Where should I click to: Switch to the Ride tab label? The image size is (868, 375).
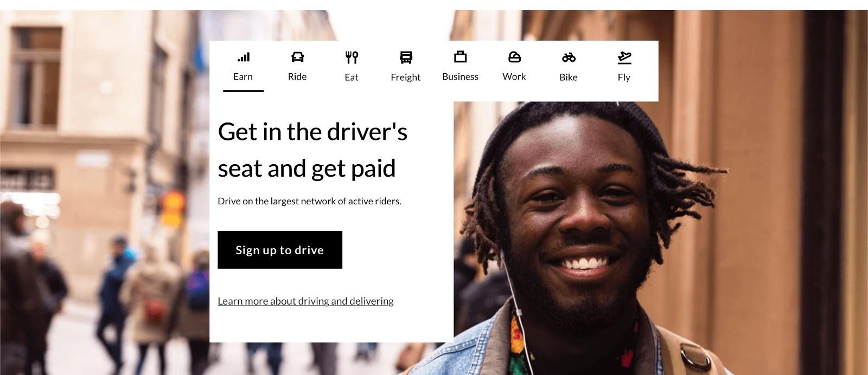coord(297,76)
